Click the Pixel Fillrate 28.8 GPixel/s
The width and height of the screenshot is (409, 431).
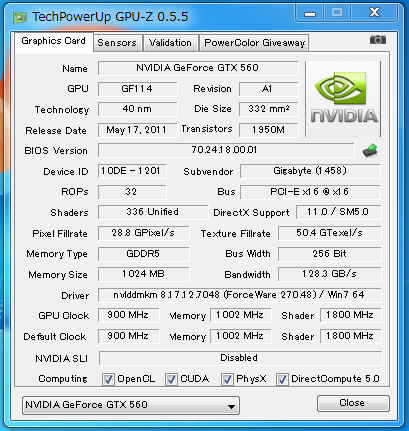tap(143, 233)
